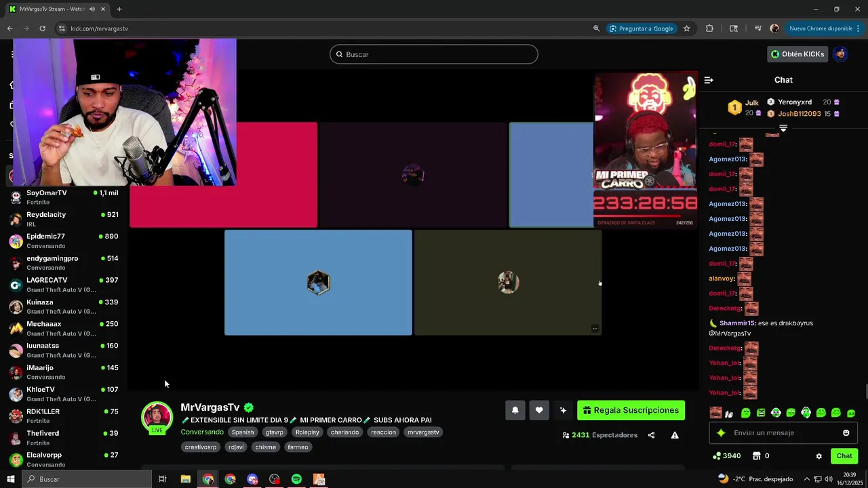Viewport: 868px width, 488px height.
Task: Click the gtavrp tag
Action: (275, 432)
